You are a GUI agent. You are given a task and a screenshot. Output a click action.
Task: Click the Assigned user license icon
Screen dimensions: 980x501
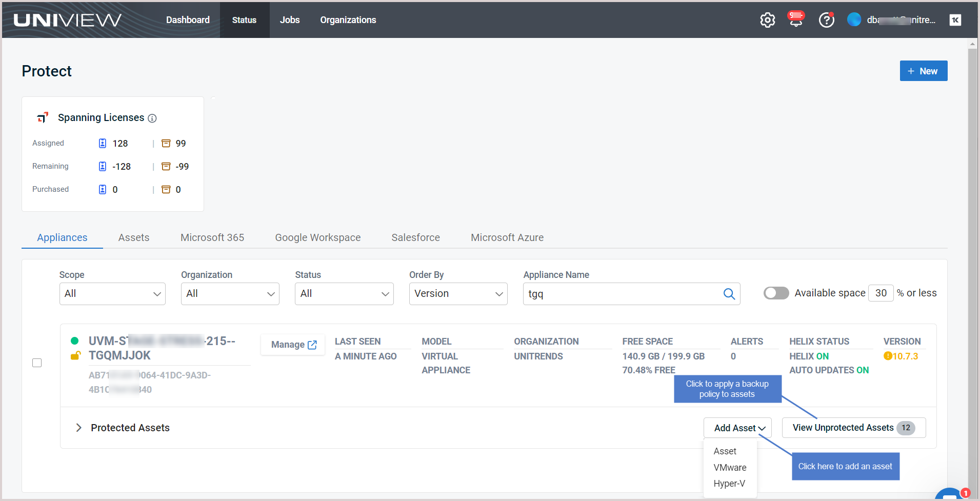(103, 143)
